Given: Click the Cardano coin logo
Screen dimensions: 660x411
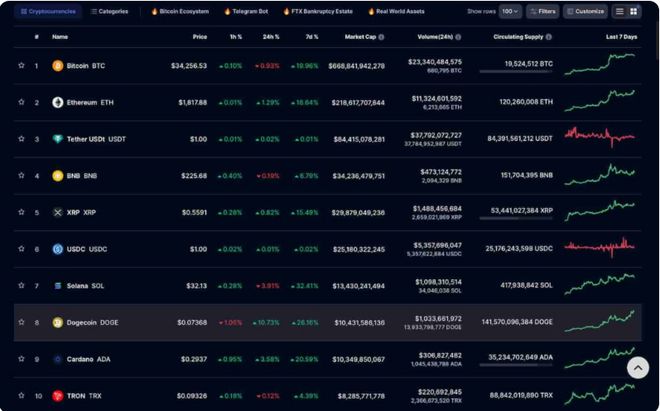Looking at the screenshot, I should (58, 359).
